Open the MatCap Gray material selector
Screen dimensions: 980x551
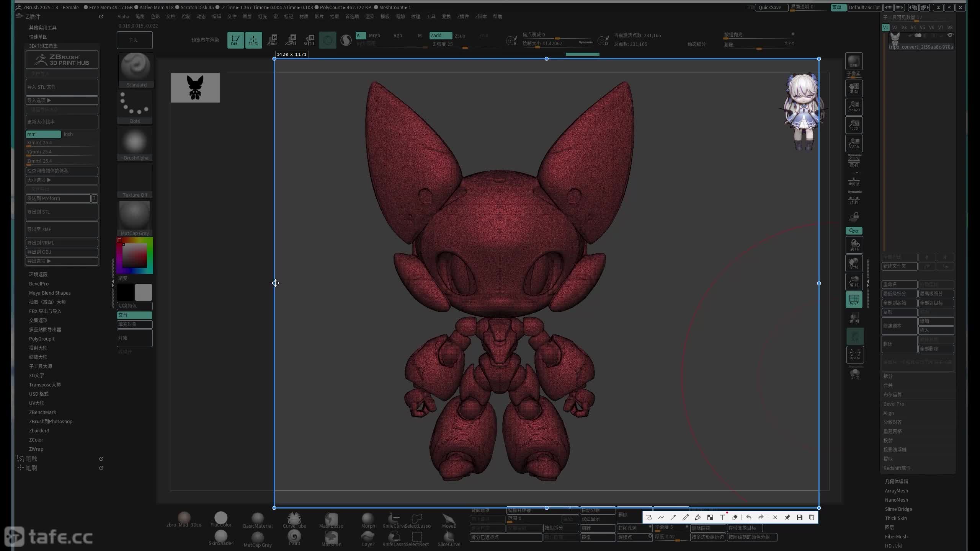(x=135, y=218)
